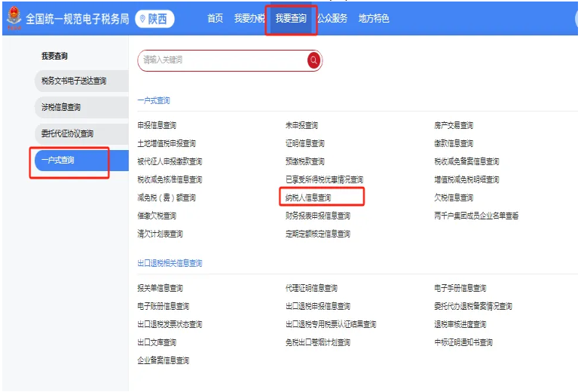Open 出口退税申报信息查询 link
581x392 pixels.
point(317,306)
